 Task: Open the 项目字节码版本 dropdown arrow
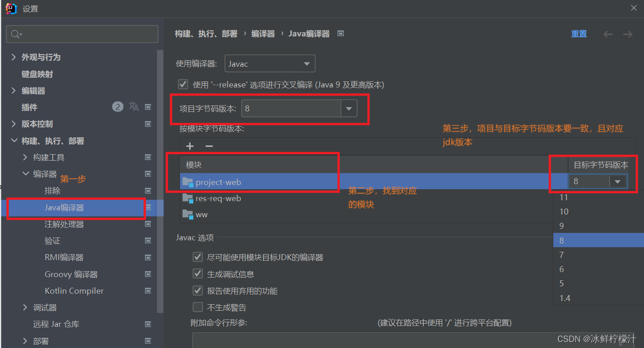349,109
